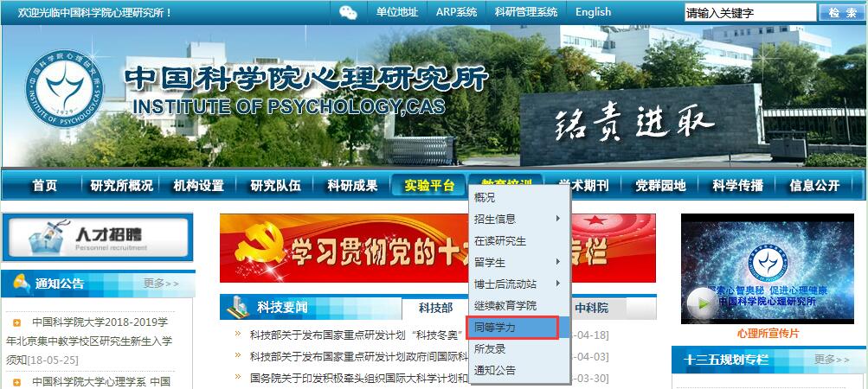Expand the 博士后流动站 submenu arrow
Viewport: 868px width, 389px height.
[557, 284]
